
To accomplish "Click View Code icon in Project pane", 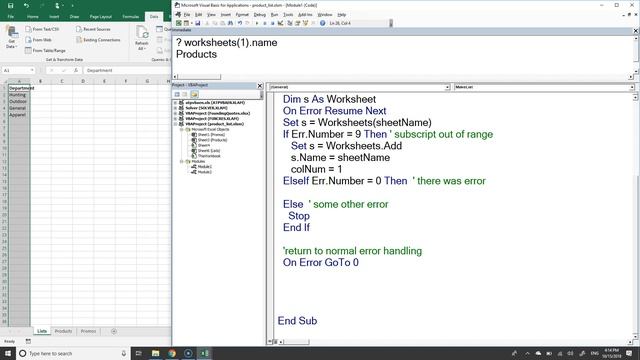I will (177, 94).
